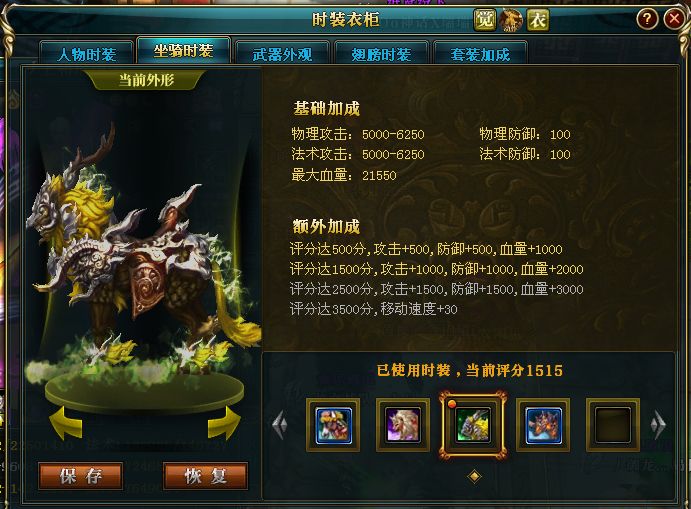Switch to 武器外观 tab
This screenshot has height=509, width=691.
tap(282, 54)
